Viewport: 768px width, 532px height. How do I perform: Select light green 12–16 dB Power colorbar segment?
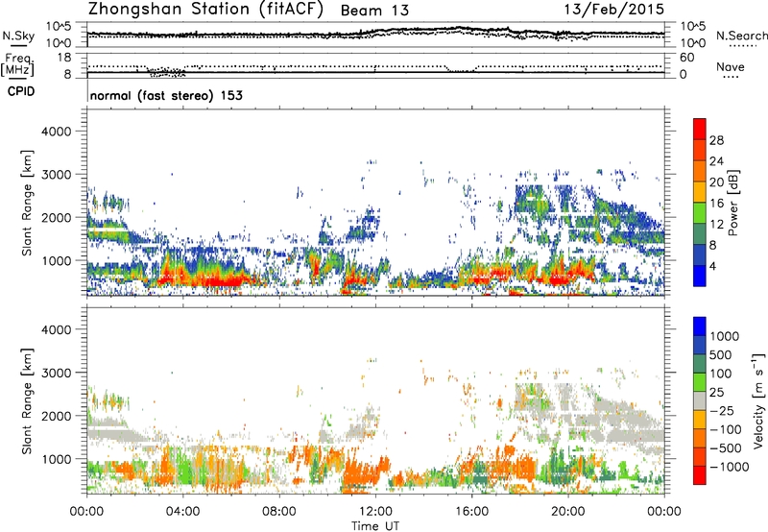point(700,213)
